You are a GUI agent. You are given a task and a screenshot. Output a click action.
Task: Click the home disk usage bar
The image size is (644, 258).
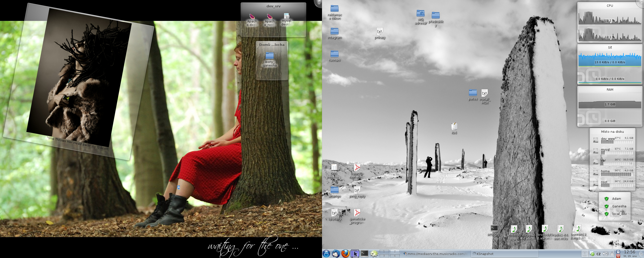[617, 174]
